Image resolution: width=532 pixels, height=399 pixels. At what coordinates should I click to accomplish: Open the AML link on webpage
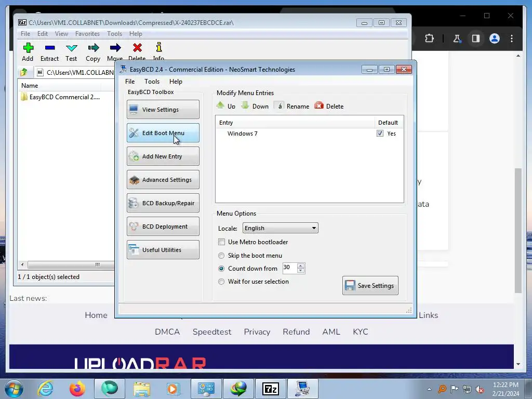click(331, 332)
